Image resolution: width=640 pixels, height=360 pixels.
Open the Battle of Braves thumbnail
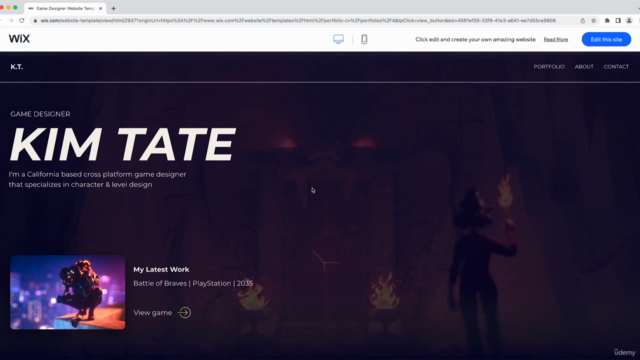[x=68, y=292]
